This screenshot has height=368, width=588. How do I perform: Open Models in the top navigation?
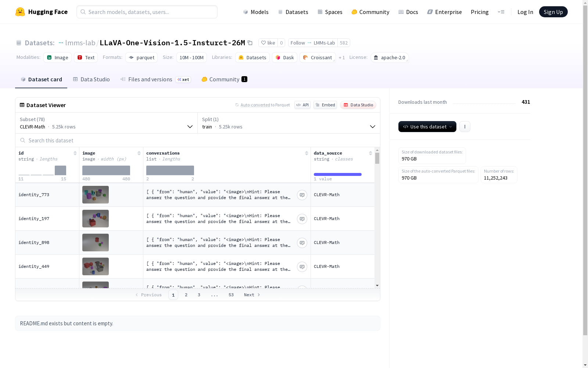pyautogui.click(x=256, y=12)
